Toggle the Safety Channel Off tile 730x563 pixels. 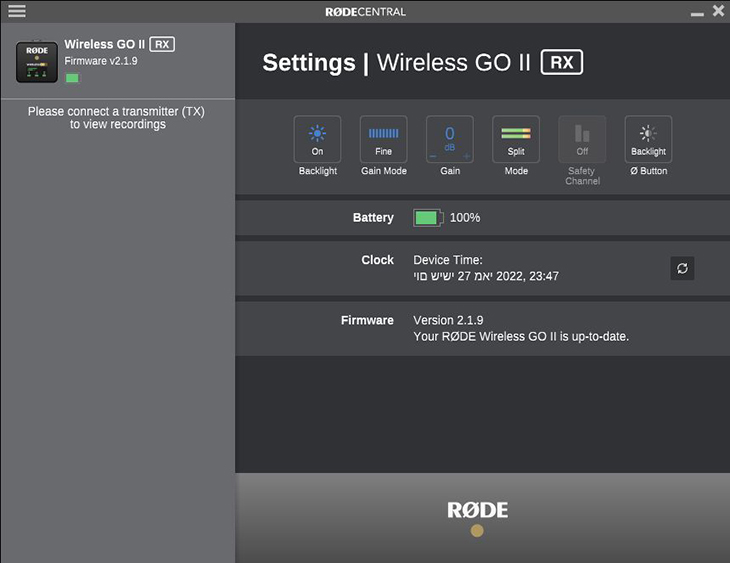coord(582,139)
